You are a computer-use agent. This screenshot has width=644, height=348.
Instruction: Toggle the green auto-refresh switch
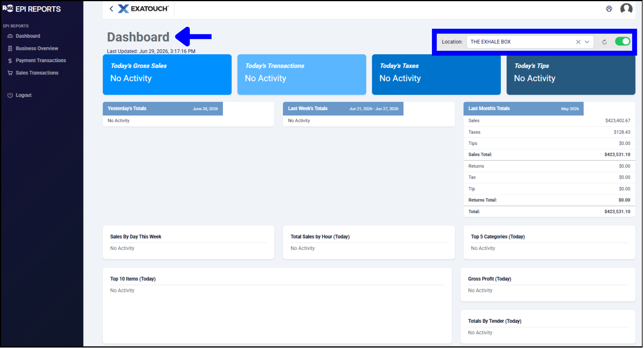[x=623, y=41]
